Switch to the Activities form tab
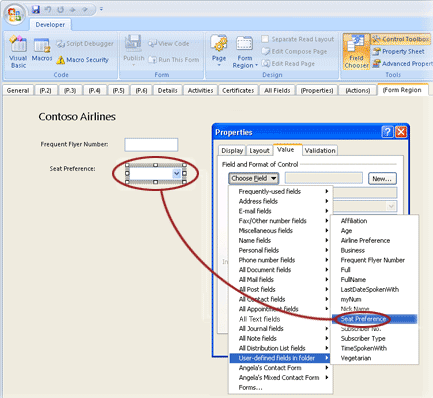Viewport: 433px width, 398px height. pos(200,90)
